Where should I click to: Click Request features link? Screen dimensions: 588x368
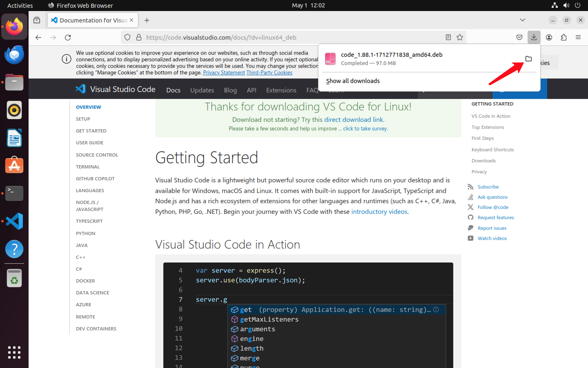tap(496, 217)
